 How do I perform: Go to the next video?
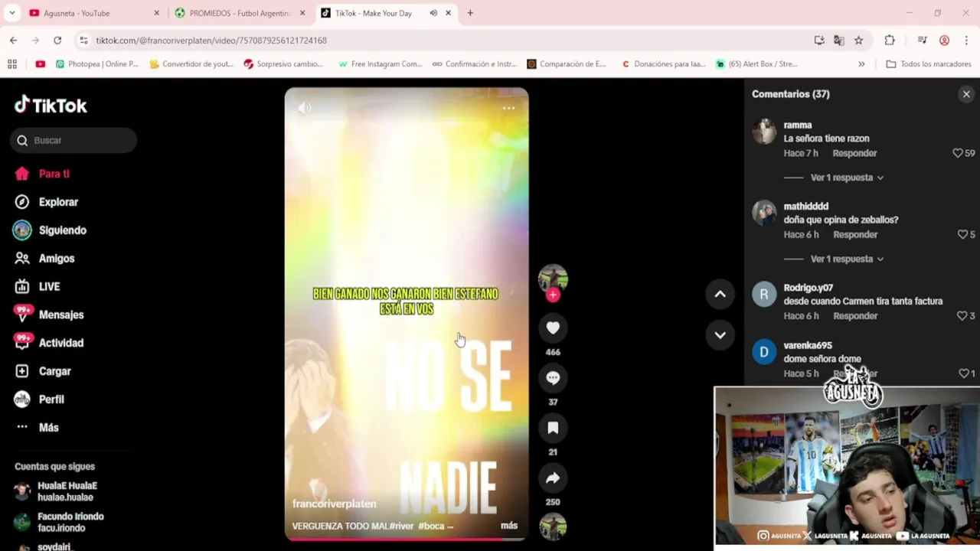coord(720,334)
